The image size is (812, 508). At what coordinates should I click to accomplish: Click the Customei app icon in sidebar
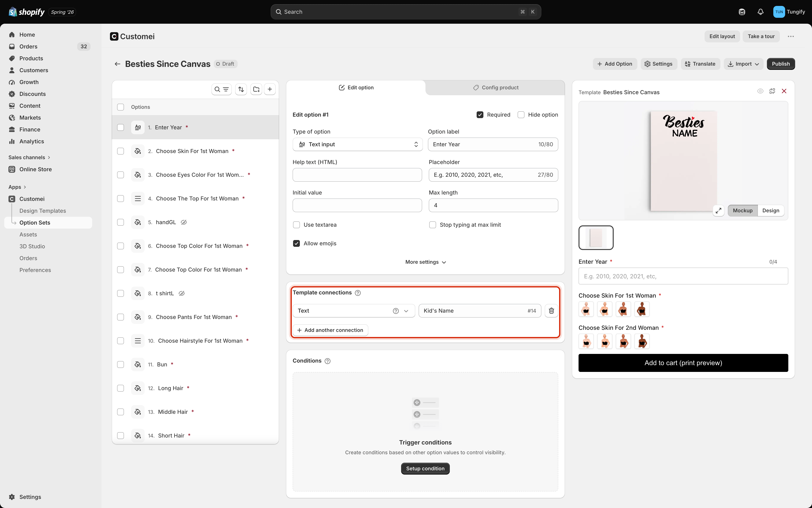coord(12,199)
